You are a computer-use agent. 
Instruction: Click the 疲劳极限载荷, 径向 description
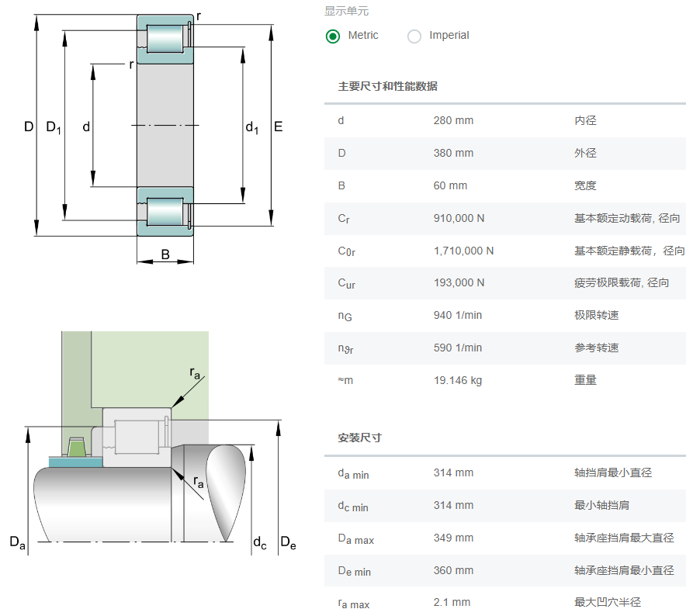(622, 282)
